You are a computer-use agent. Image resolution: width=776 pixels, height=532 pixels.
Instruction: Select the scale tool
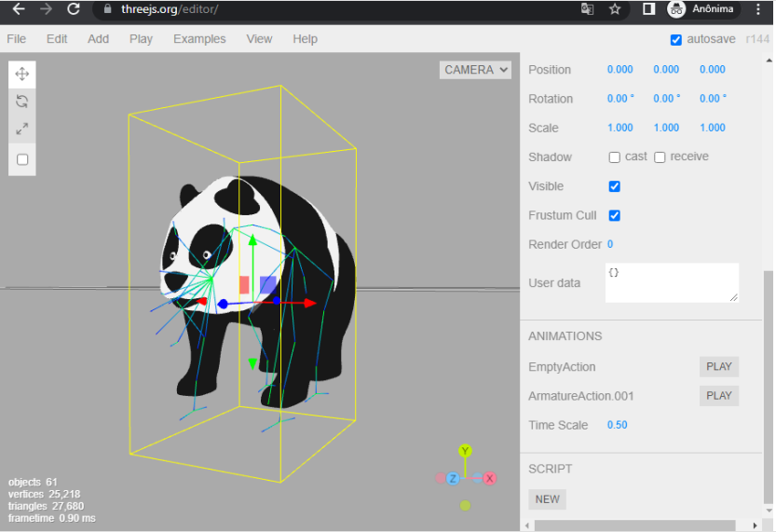22,129
